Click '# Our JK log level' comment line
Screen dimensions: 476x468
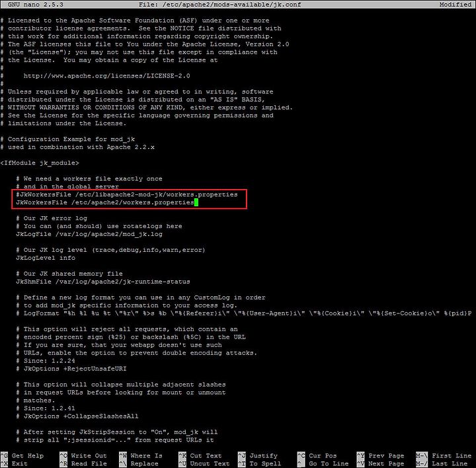pyautogui.click(x=111, y=250)
